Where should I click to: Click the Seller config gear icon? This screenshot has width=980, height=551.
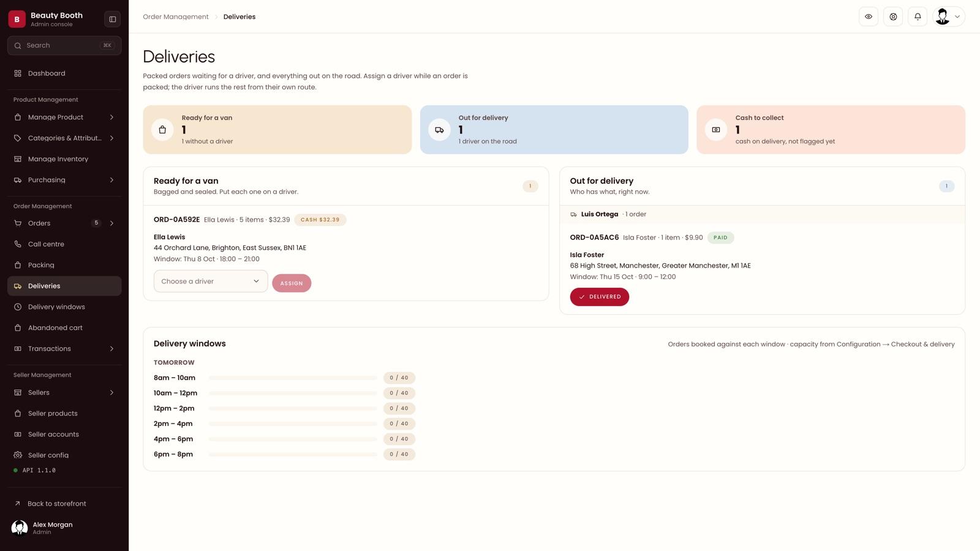18,455
